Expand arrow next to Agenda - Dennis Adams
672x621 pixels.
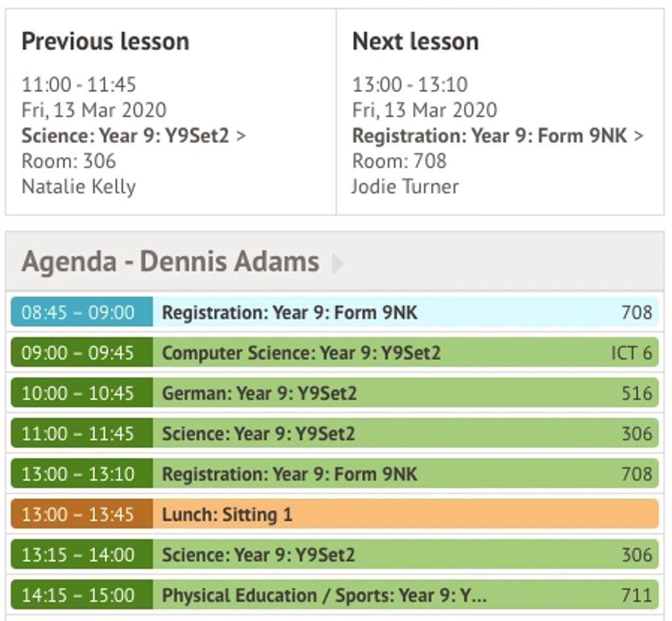[337, 263]
